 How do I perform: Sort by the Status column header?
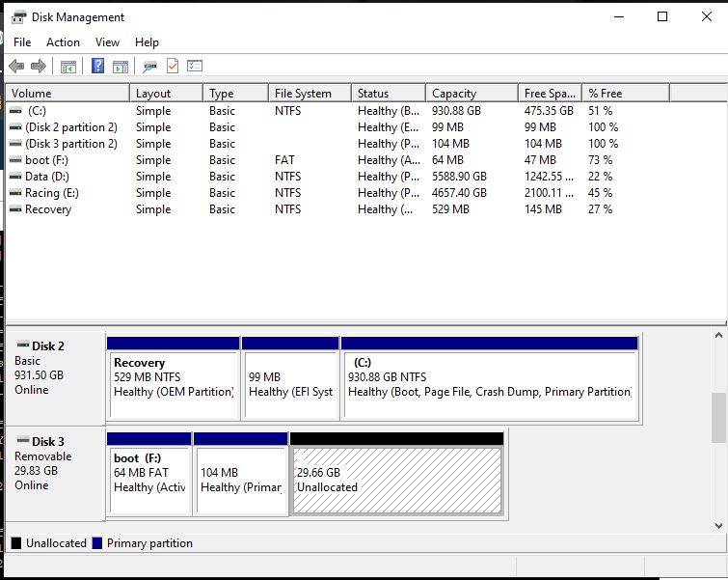coord(389,94)
